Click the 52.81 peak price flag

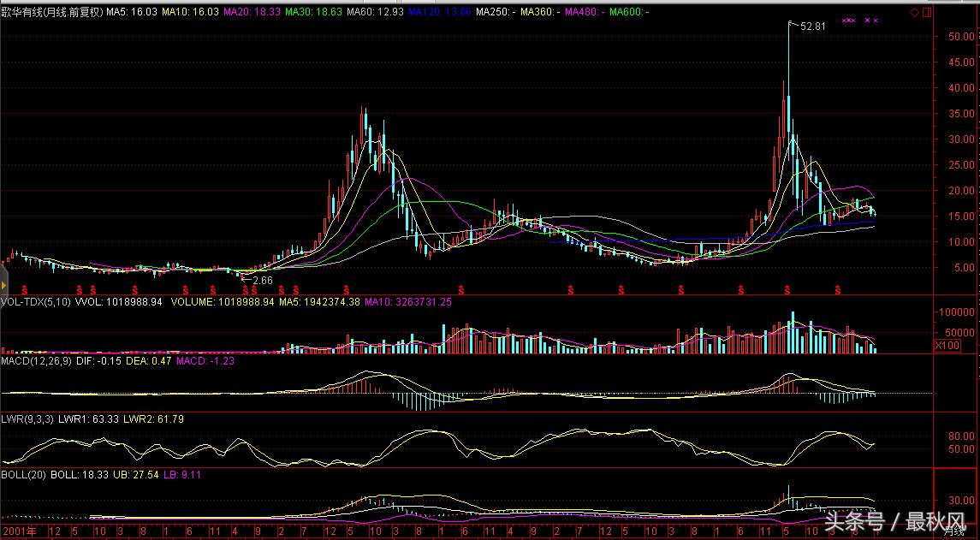[x=811, y=27]
